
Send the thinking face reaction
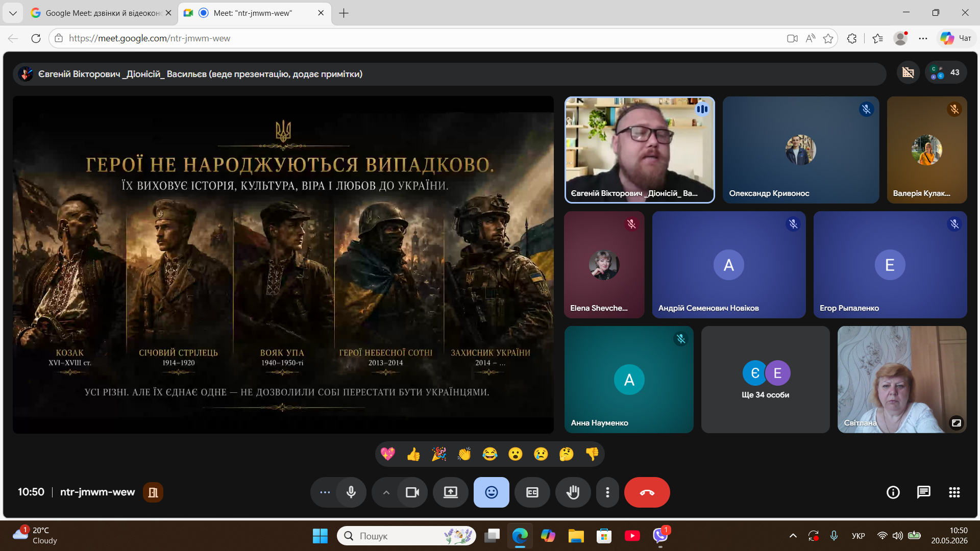[567, 454]
